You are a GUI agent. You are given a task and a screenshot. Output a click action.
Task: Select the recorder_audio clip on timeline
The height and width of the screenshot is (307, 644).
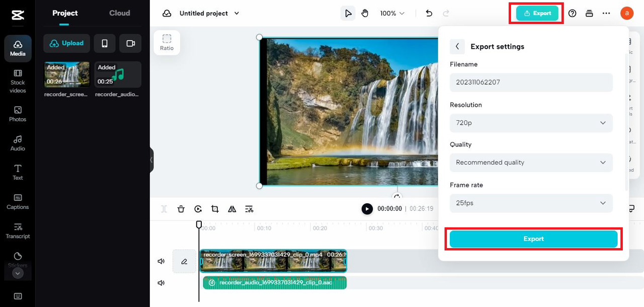pyautogui.click(x=275, y=283)
